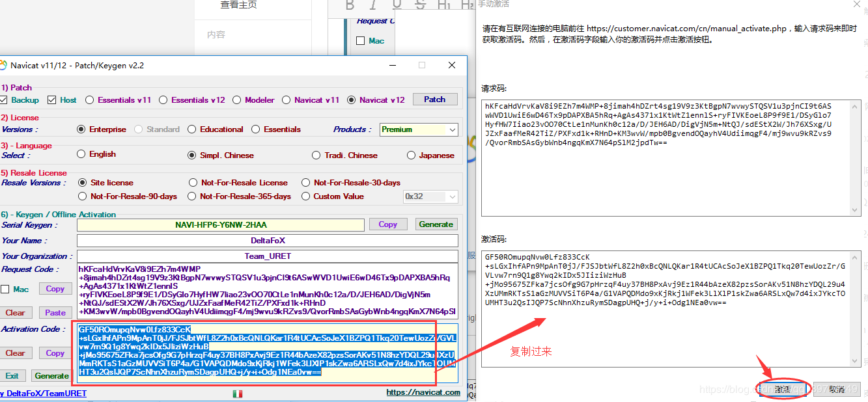Choose the Essentials license version
The width and height of the screenshot is (868, 402).
tap(255, 129)
